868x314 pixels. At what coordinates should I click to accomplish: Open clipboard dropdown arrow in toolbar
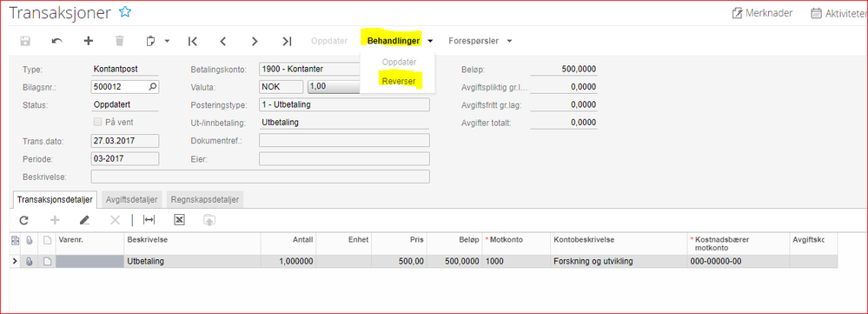tap(167, 41)
